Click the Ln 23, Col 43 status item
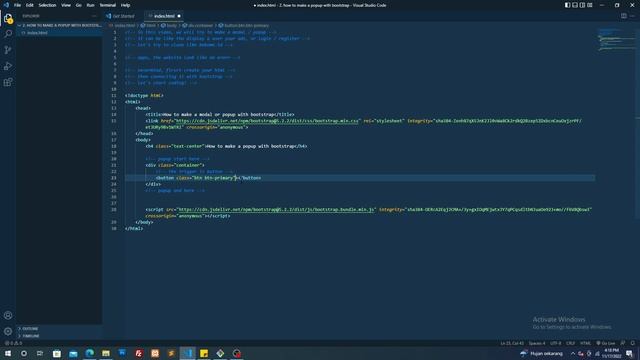The width and height of the screenshot is (640, 360). coord(512,343)
